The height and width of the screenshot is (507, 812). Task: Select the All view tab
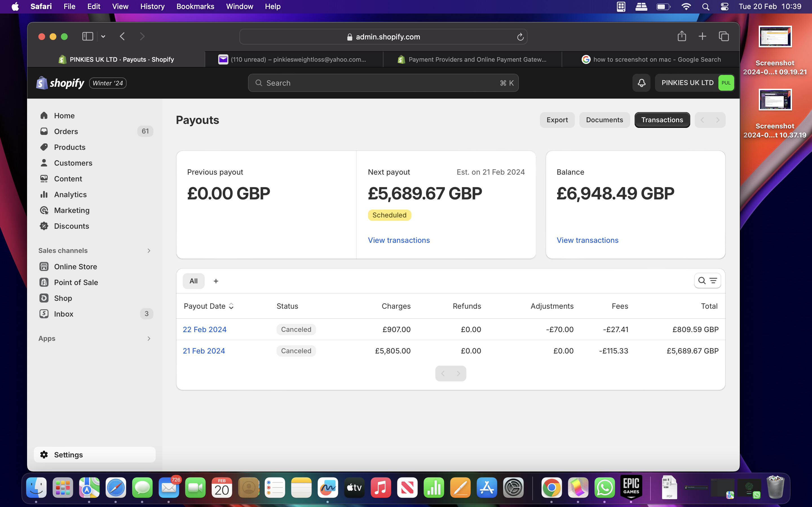[193, 281]
